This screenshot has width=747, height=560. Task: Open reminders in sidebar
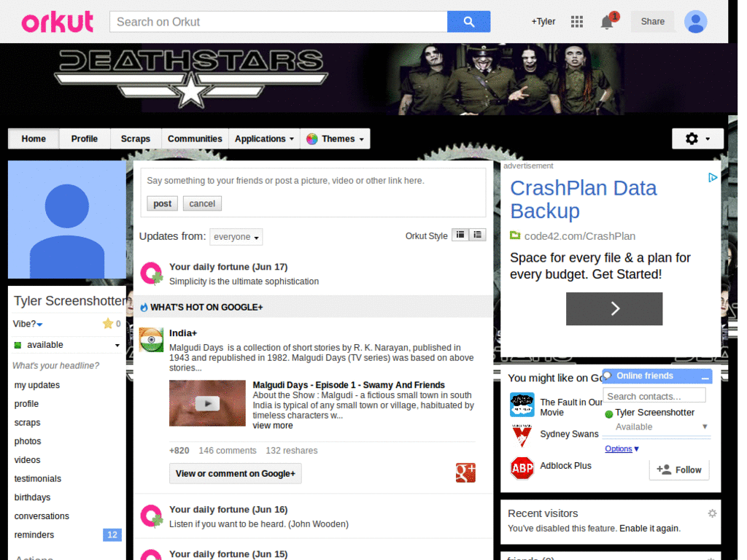(34, 534)
